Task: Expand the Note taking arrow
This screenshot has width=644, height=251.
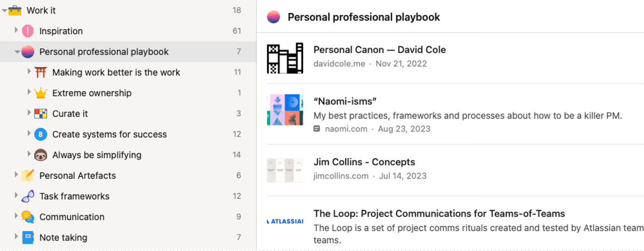Action: click(x=16, y=237)
